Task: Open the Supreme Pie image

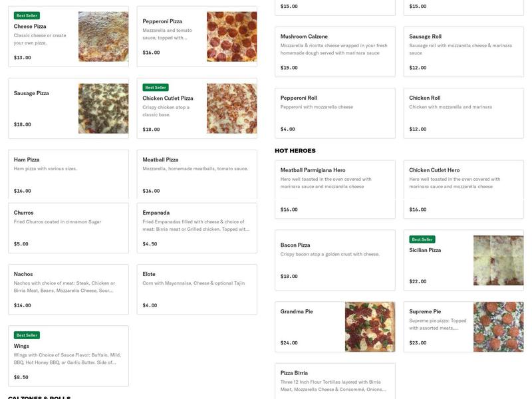Action: [x=498, y=327]
